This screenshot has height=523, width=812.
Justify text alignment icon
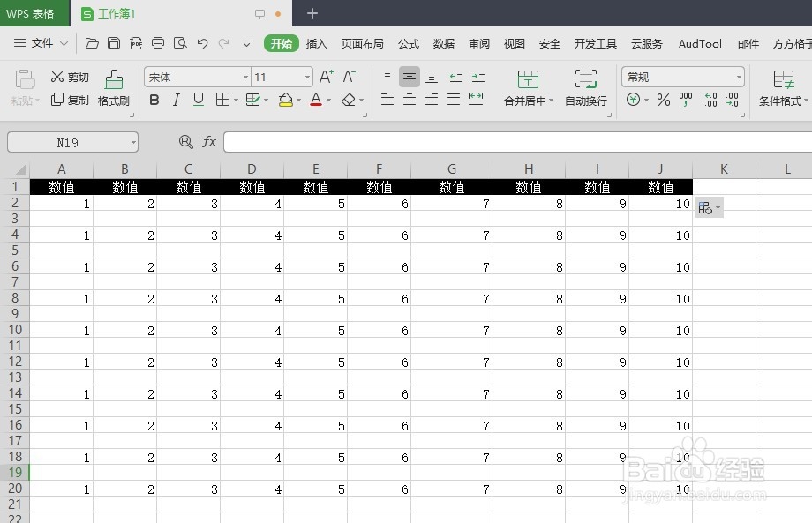click(454, 100)
